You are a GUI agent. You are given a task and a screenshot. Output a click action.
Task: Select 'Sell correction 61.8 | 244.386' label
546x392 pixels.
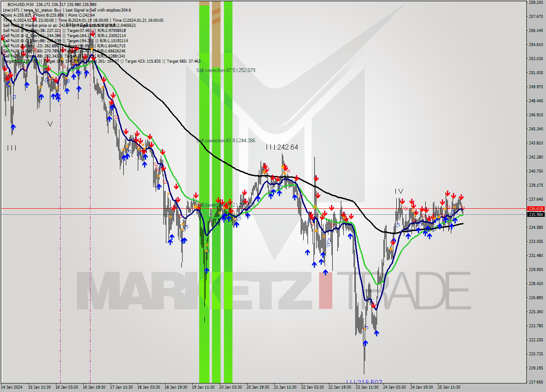226,140
